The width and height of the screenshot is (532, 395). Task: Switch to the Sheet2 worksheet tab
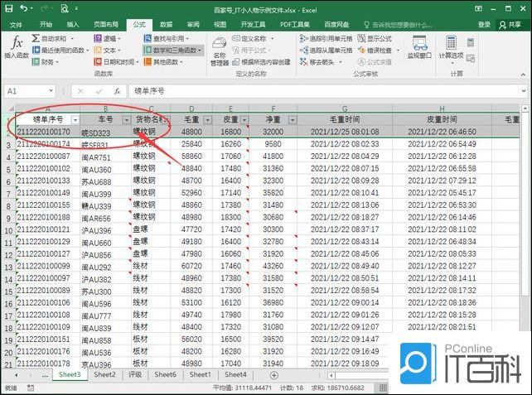click(104, 374)
